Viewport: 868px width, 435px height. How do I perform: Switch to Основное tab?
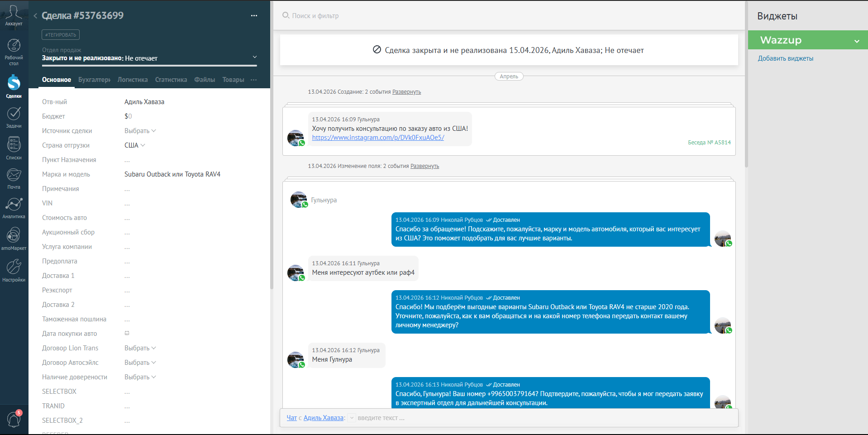click(57, 80)
